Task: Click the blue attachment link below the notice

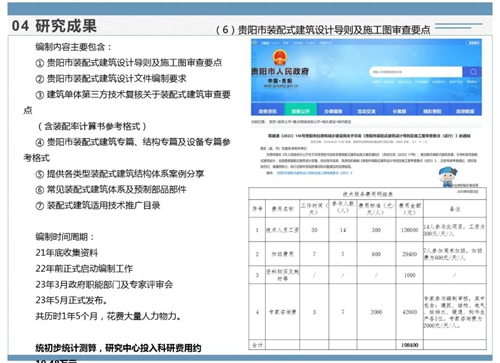Action: tap(314, 173)
